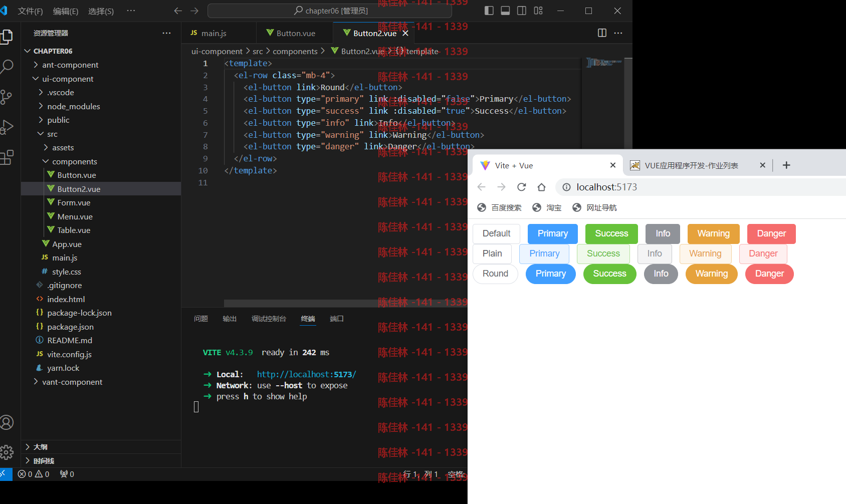Switch to the 输出 panel tab

point(230,319)
